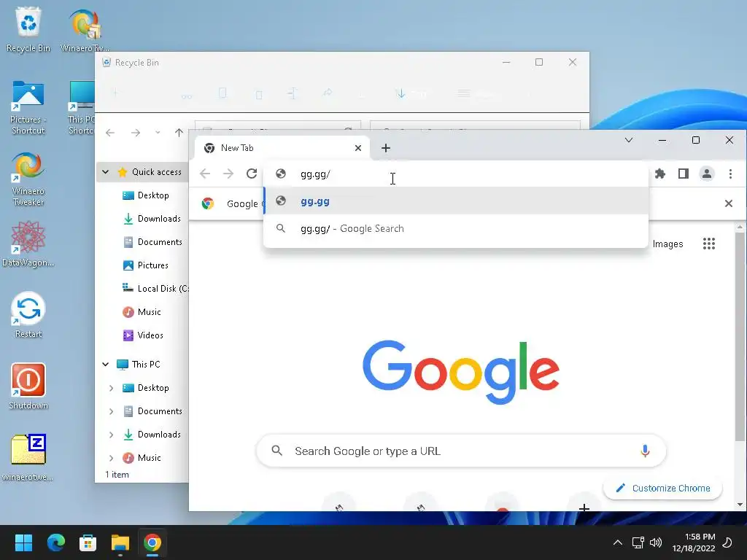Click the Restart desktop shortcut

28,315
